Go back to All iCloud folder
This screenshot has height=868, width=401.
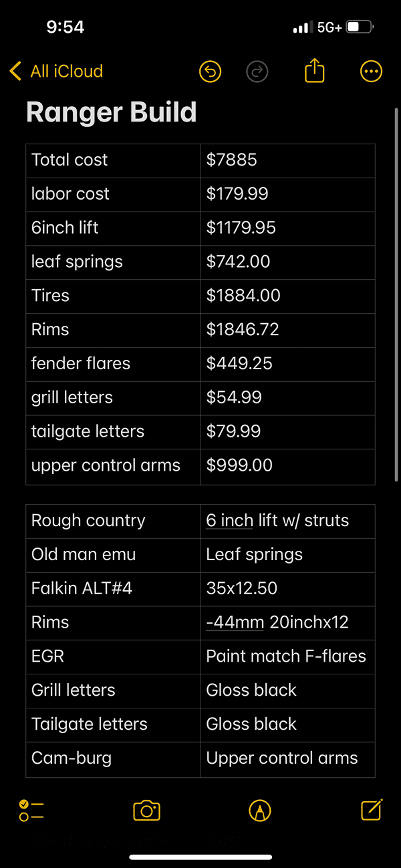click(x=56, y=71)
